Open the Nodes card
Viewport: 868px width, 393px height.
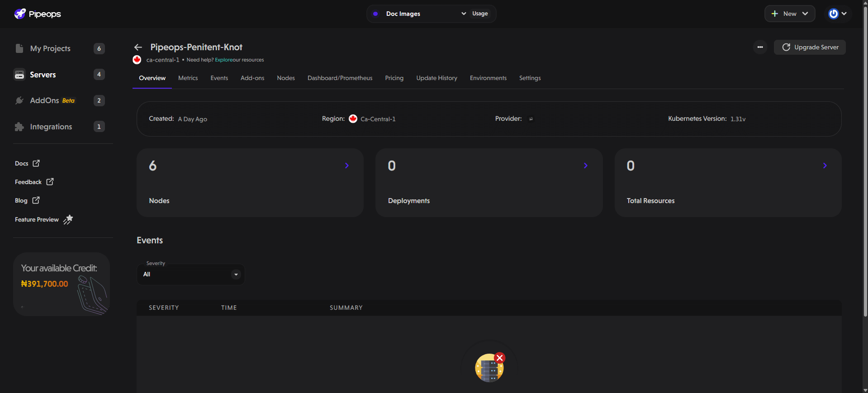(x=250, y=183)
